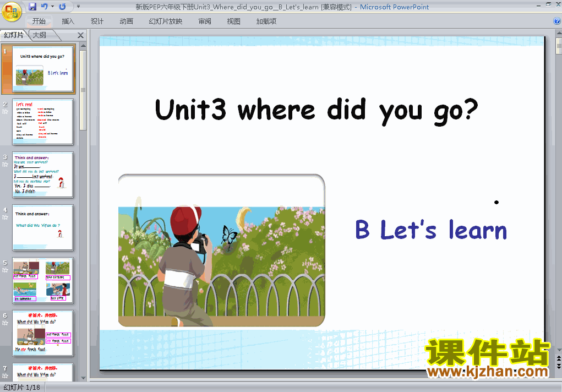This screenshot has width=562, height=392.
Task: Open the 设计 ribbon tab
Action: [97, 21]
